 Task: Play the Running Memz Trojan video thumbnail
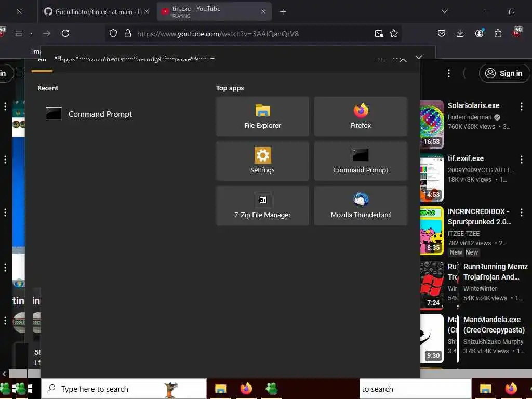(431, 285)
